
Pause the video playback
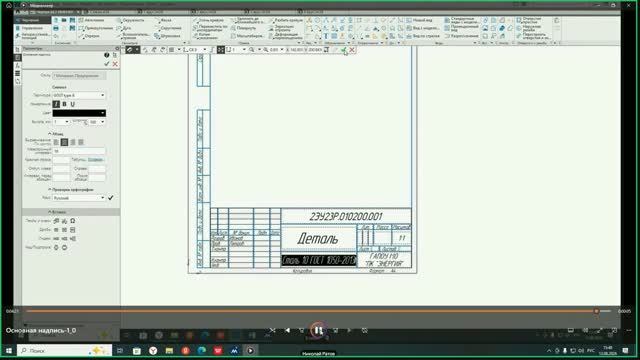[318, 330]
